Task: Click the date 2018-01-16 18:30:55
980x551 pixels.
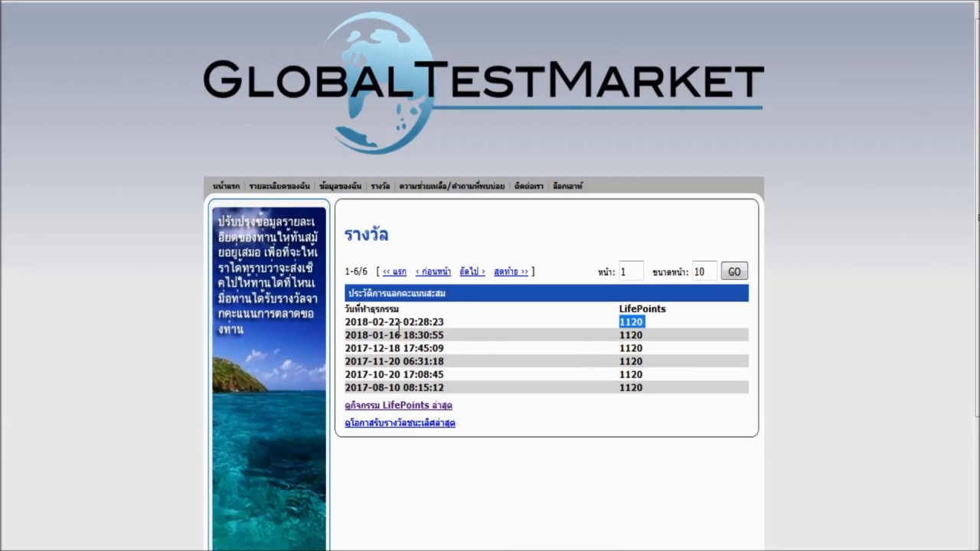Action: (394, 335)
